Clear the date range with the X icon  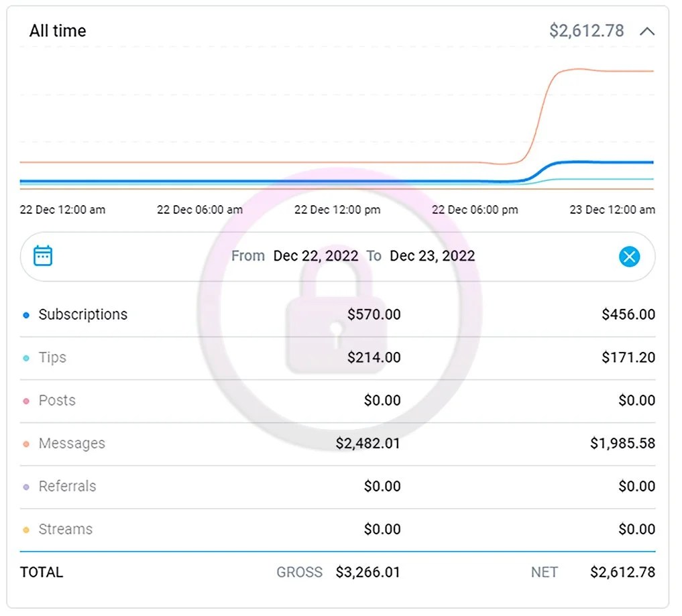(x=630, y=257)
